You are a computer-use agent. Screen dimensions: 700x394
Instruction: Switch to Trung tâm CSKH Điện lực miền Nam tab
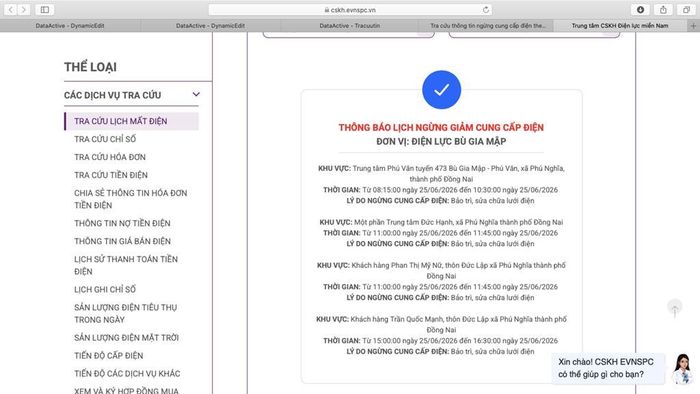point(620,26)
